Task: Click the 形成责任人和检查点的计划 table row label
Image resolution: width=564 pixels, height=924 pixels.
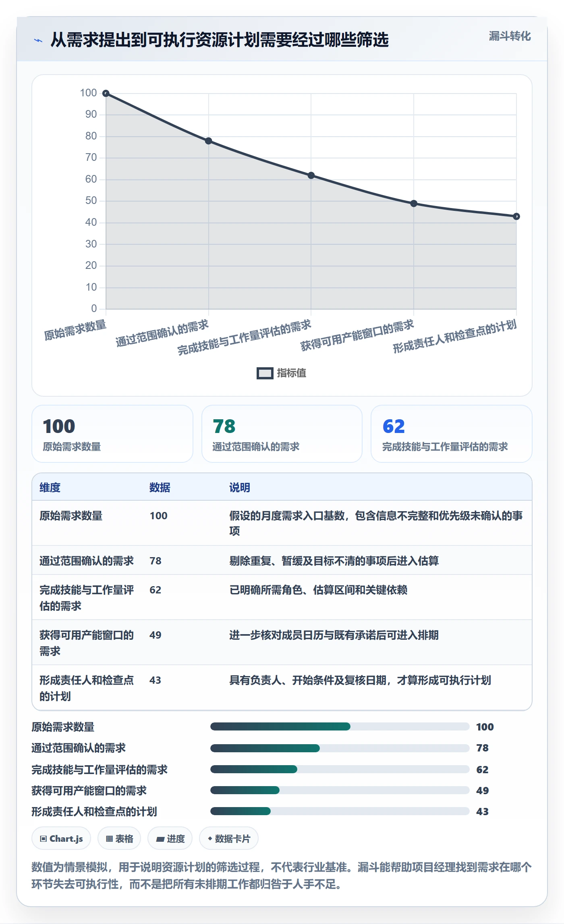Action: tap(87, 688)
